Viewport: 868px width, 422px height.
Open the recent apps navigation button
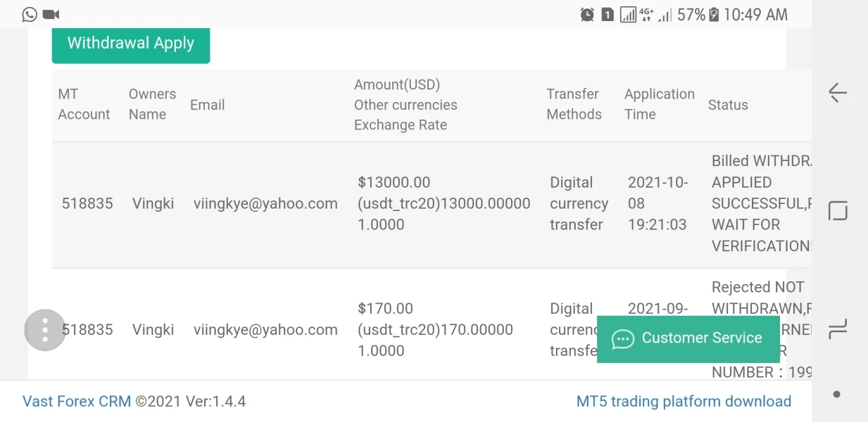tap(838, 328)
